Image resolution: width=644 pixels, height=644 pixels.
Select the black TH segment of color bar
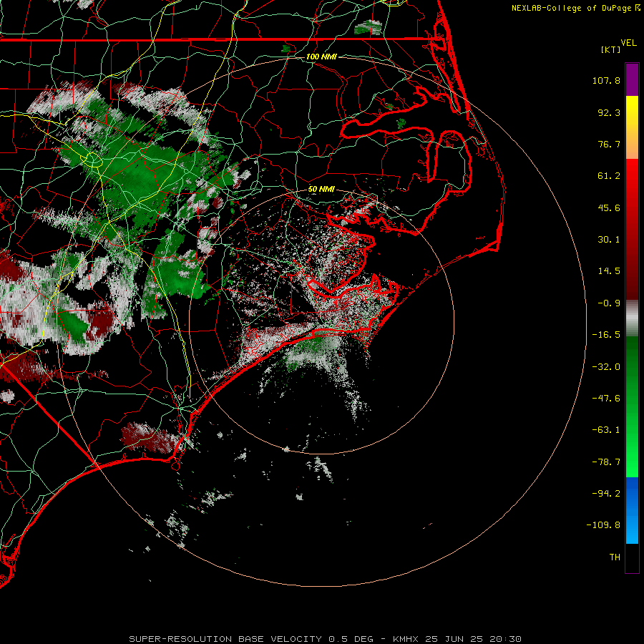tap(632, 557)
